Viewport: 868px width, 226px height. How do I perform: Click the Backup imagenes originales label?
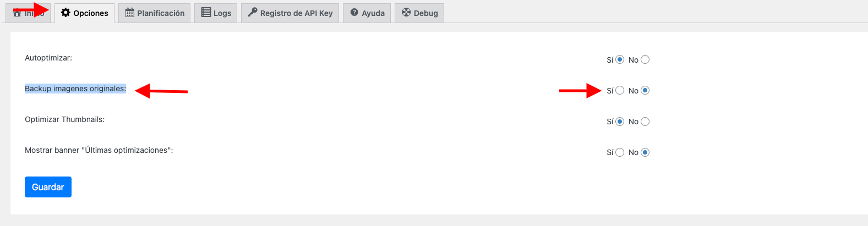[75, 89]
